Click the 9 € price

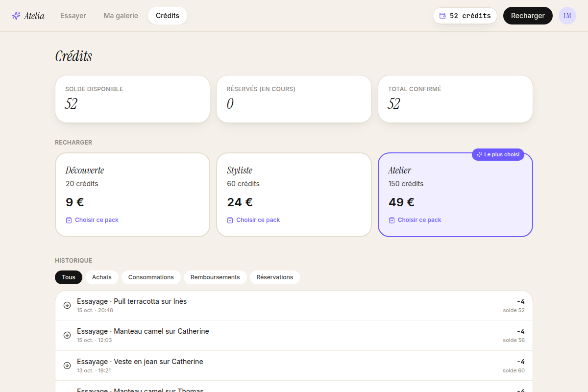pyautogui.click(x=74, y=202)
